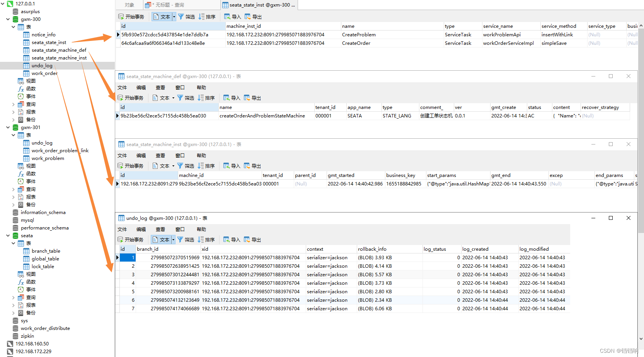Click 文本 button in seata_state_machine_inst toolbar
The width and height of the screenshot is (644, 357).
(x=161, y=166)
